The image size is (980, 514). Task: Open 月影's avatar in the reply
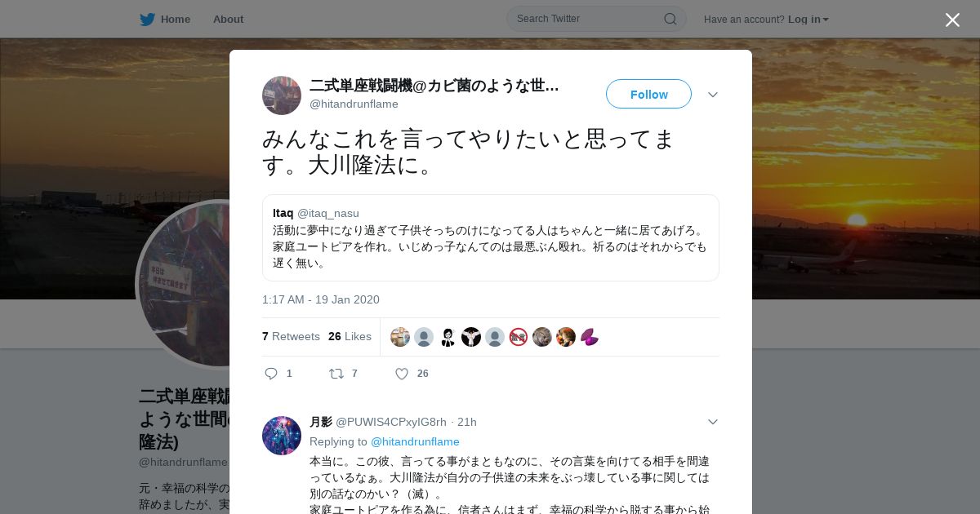[x=282, y=436]
